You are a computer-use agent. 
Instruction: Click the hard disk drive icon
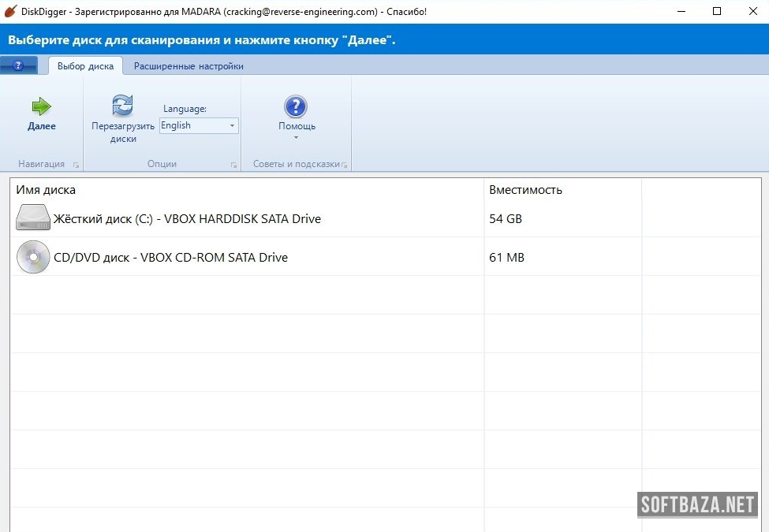(32, 218)
